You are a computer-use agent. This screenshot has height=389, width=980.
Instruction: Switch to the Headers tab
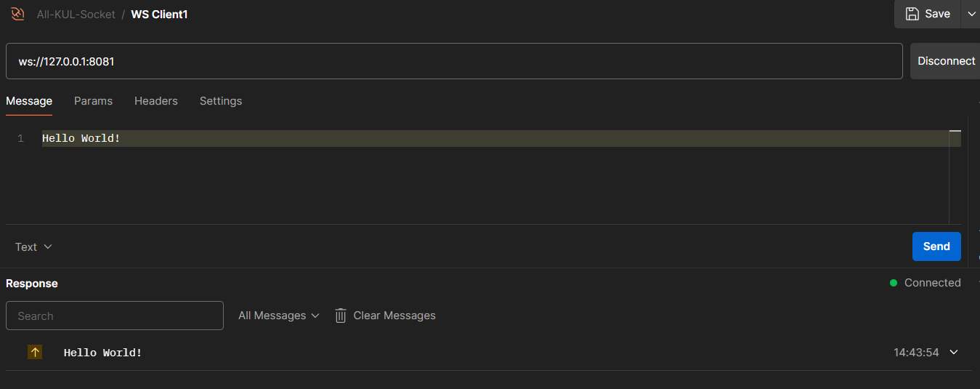click(156, 101)
